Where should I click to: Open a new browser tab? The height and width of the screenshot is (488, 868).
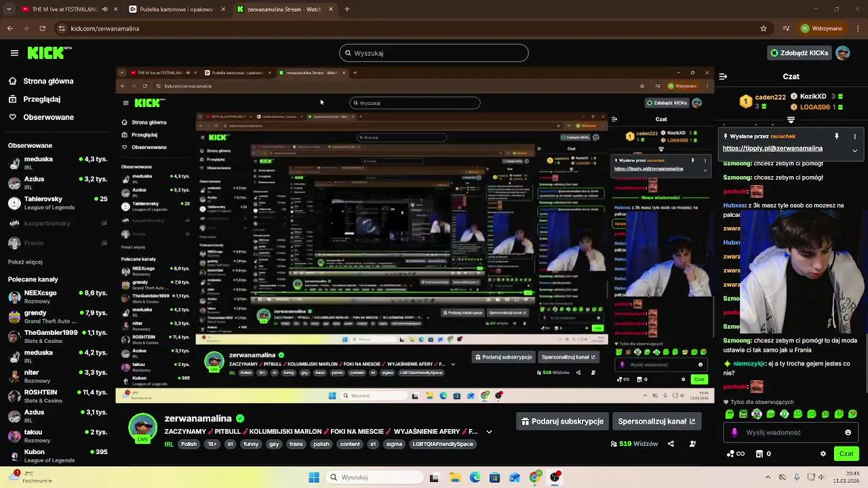pyautogui.click(x=347, y=9)
